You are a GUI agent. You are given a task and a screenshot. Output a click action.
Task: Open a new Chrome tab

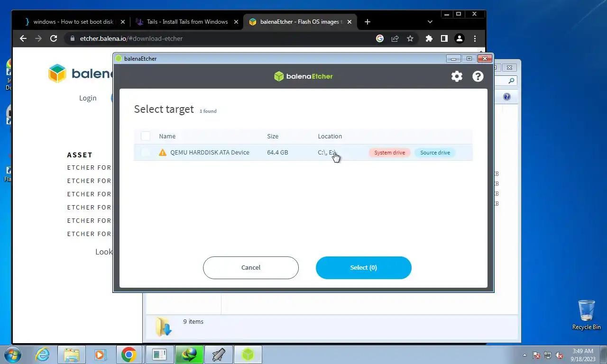point(368,22)
